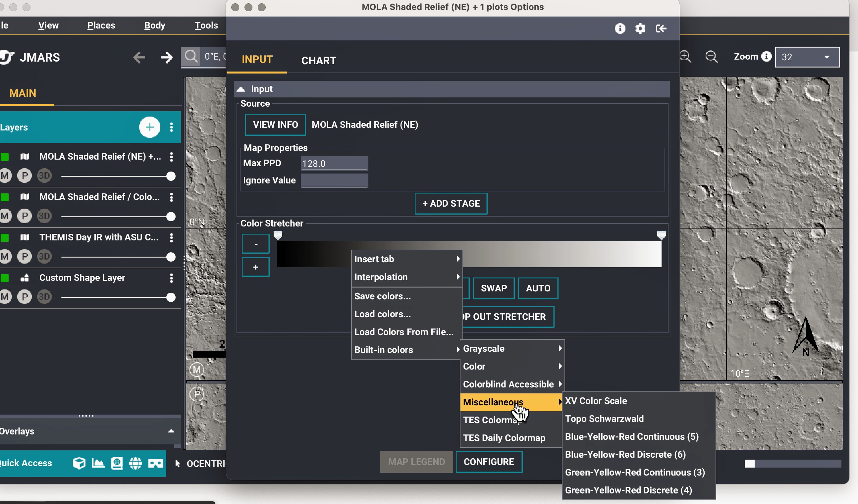Click the Zoom info icon

(767, 56)
